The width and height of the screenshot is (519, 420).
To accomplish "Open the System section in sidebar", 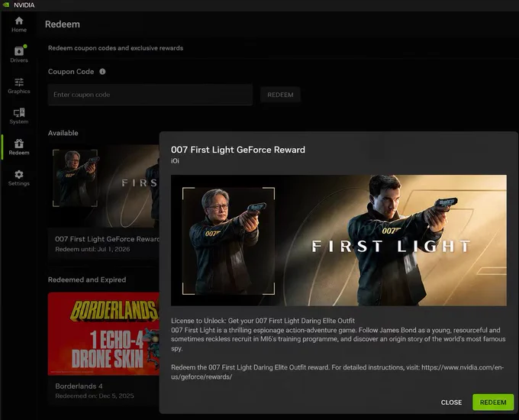I will [19, 116].
